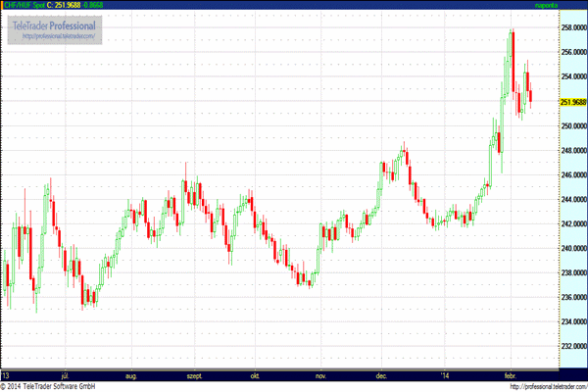Select the CHF/HUF Spot title text
588x392 pixels.
click(x=24, y=5)
